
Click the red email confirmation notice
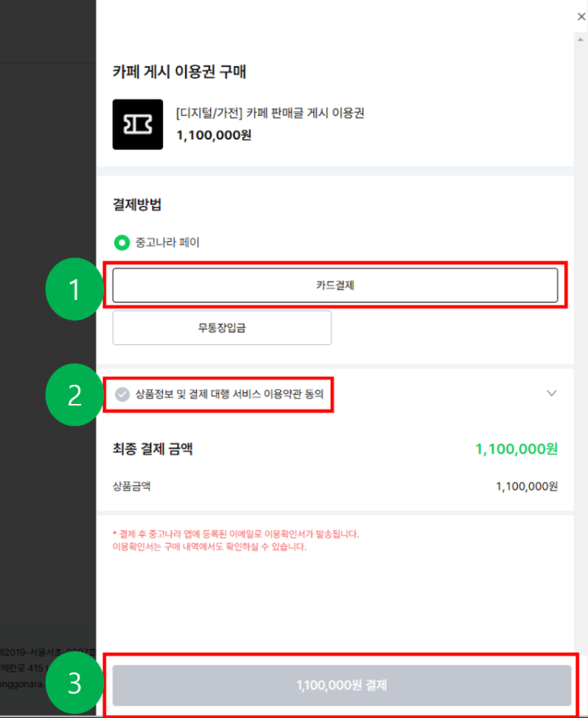pos(236,540)
